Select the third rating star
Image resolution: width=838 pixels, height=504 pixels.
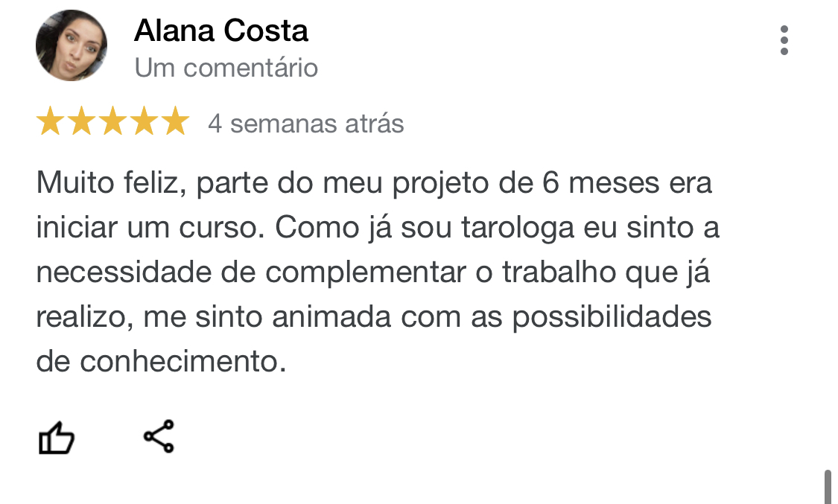click(112, 122)
